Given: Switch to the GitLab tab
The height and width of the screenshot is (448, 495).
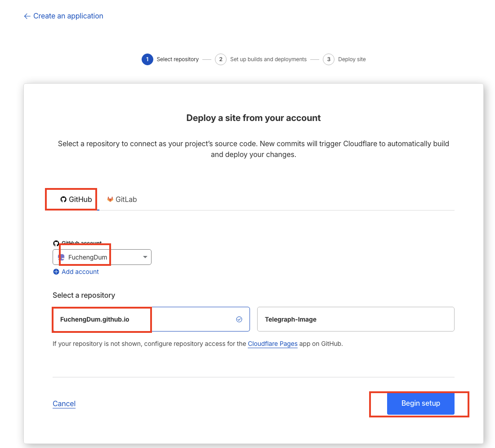Looking at the screenshot, I should click(122, 199).
